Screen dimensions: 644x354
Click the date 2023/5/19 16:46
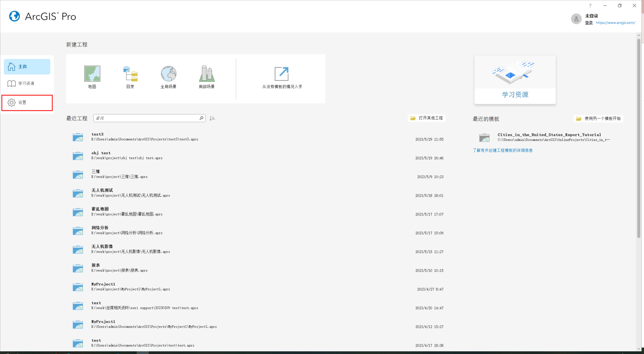click(429, 158)
